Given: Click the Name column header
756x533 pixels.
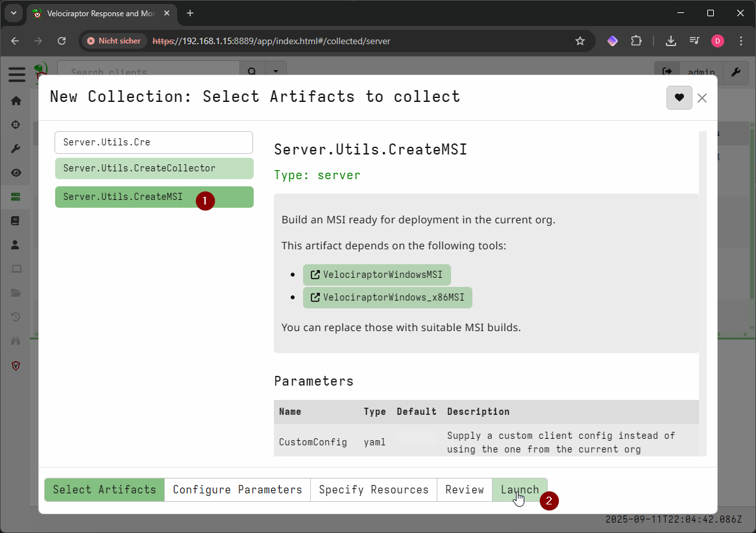Looking at the screenshot, I should point(290,412).
